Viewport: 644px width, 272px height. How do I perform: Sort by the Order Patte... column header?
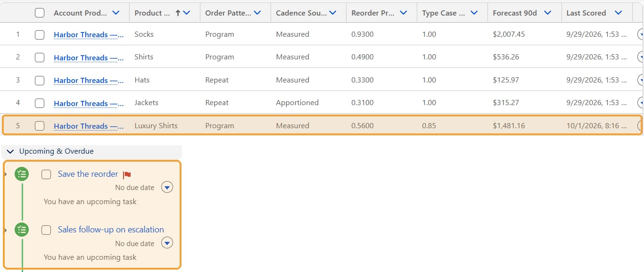coord(228,13)
